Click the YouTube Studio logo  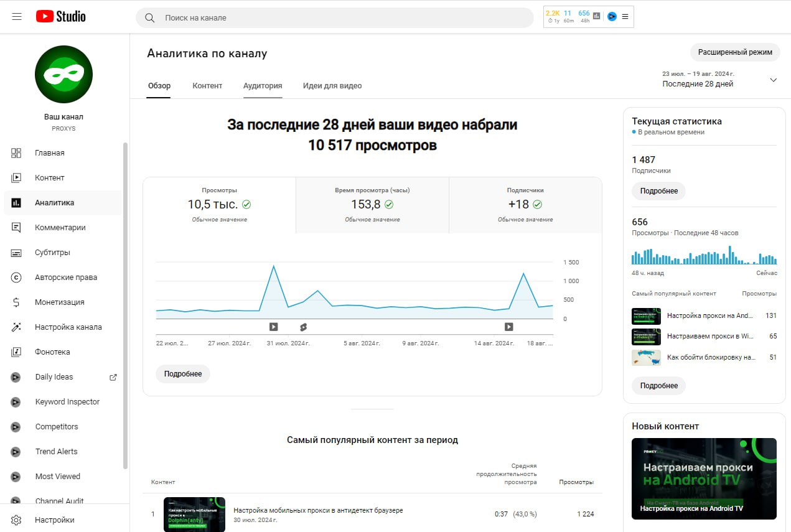point(60,17)
